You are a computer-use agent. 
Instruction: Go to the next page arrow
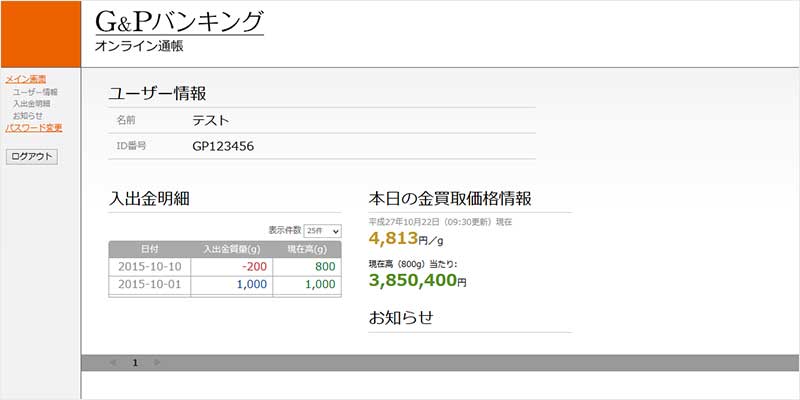[x=157, y=363]
